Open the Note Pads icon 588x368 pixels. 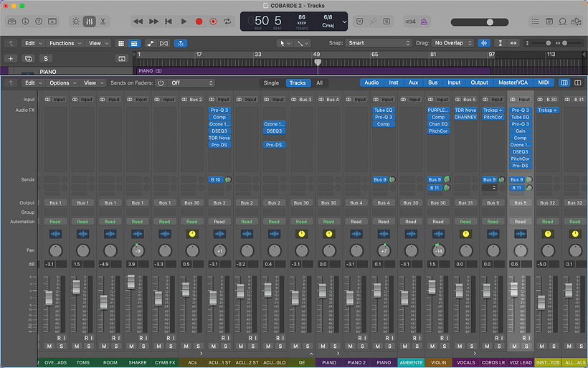549,22
